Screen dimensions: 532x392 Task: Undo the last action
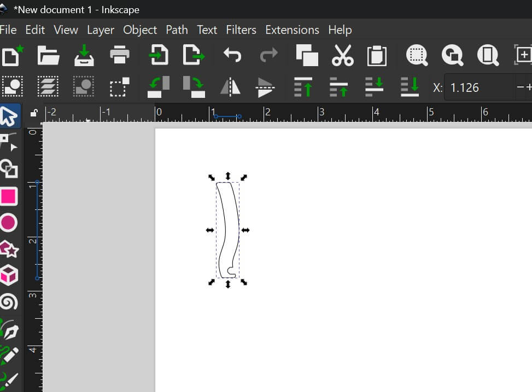pyautogui.click(x=232, y=55)
